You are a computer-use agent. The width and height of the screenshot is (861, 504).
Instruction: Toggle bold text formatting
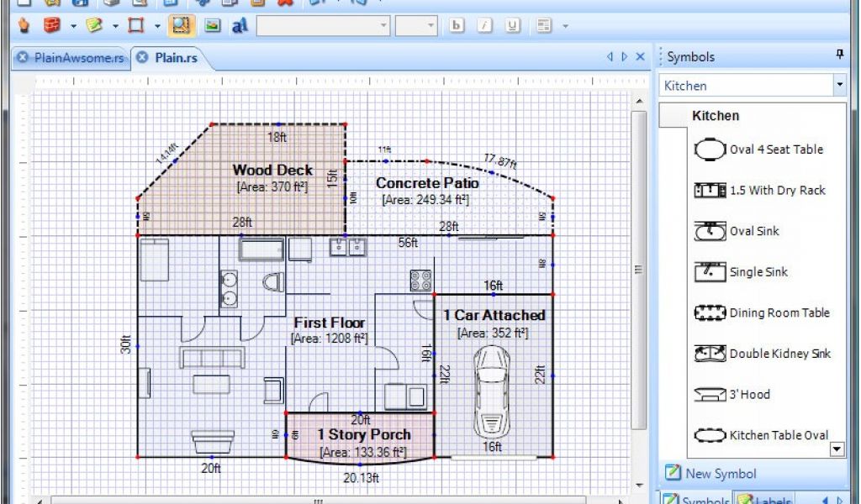pyautogui.click(x=456, y=25)
